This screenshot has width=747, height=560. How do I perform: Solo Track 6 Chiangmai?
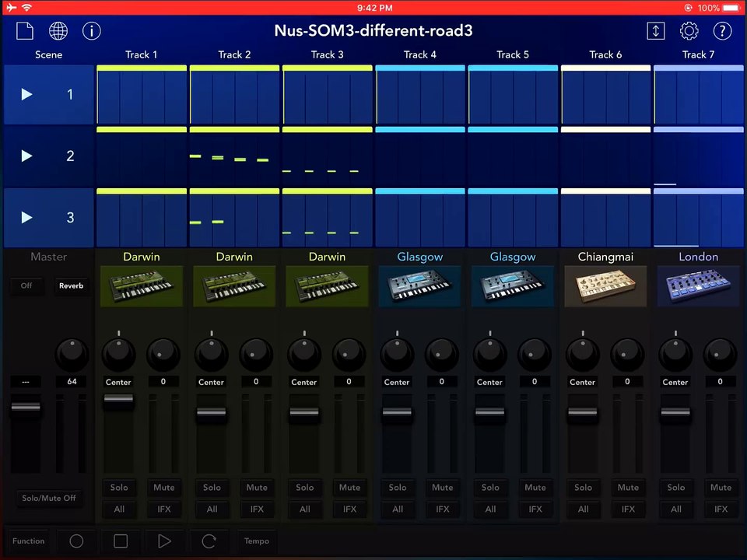(583, 487)
